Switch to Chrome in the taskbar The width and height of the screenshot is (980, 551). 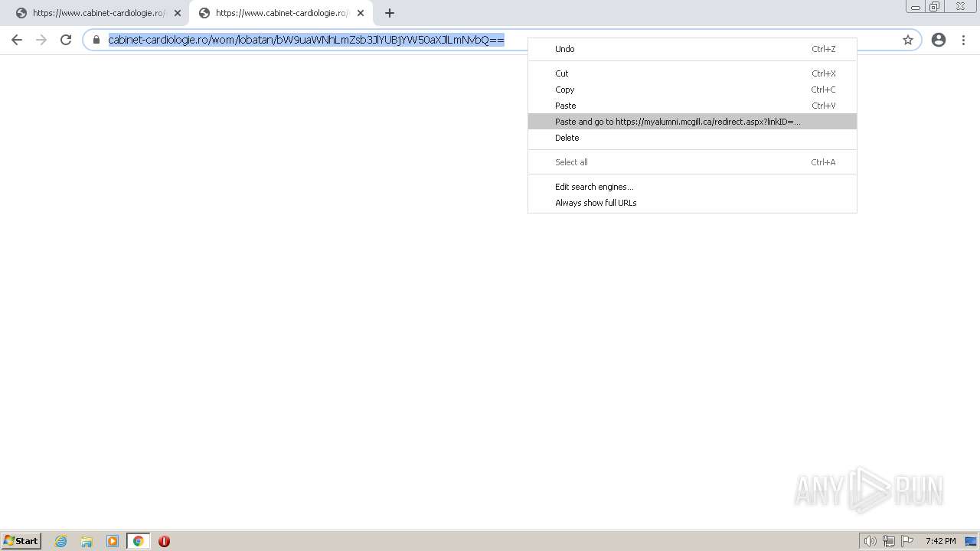click(138, 541)
